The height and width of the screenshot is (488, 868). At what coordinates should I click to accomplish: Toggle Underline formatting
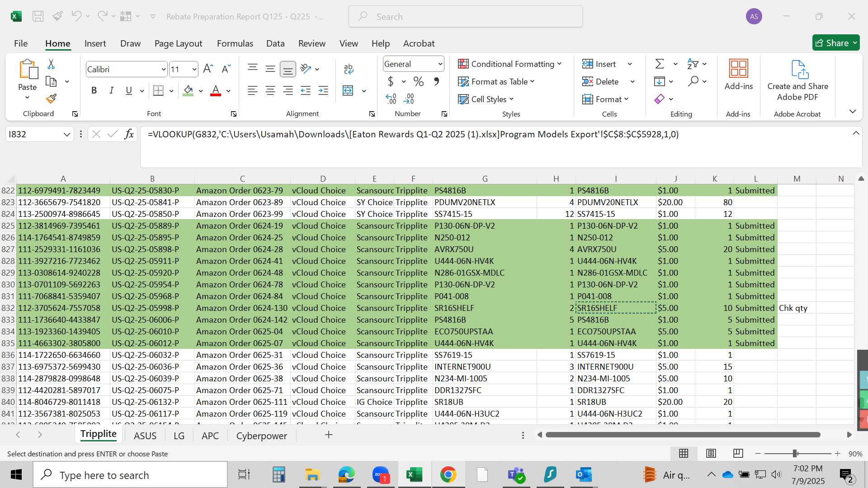[x=129, y=91]
